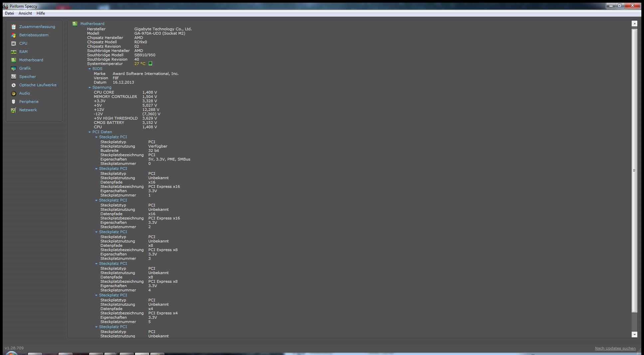Screen dimensions: 644x355
Task: Click the vertical scrollbar thumb
Action: (634, 171)
